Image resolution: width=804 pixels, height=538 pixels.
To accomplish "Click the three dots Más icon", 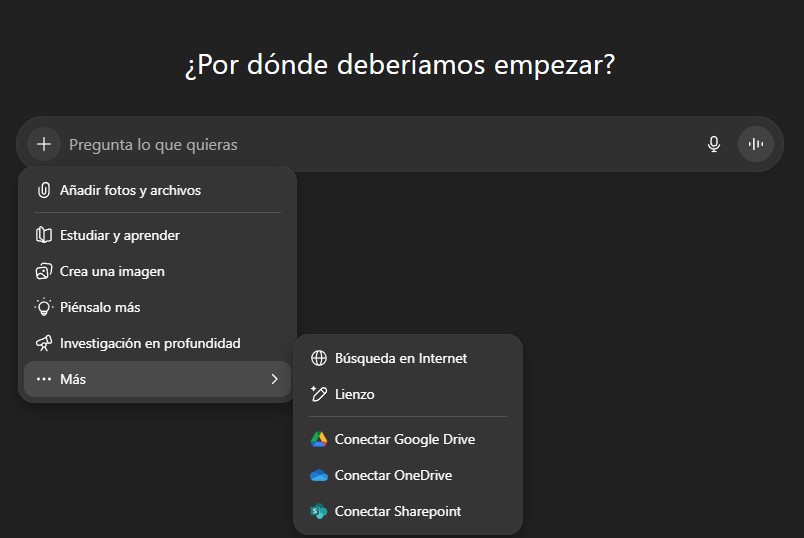I will click(44, 379).
